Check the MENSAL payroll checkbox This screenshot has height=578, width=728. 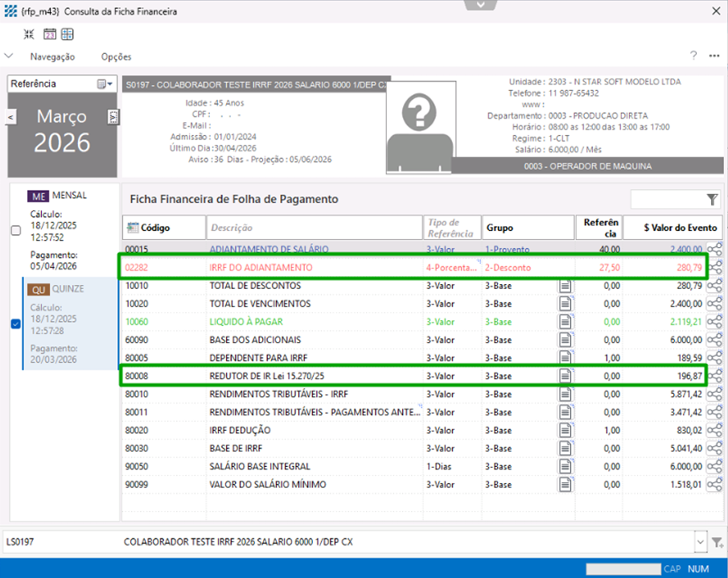coord(16,230)
